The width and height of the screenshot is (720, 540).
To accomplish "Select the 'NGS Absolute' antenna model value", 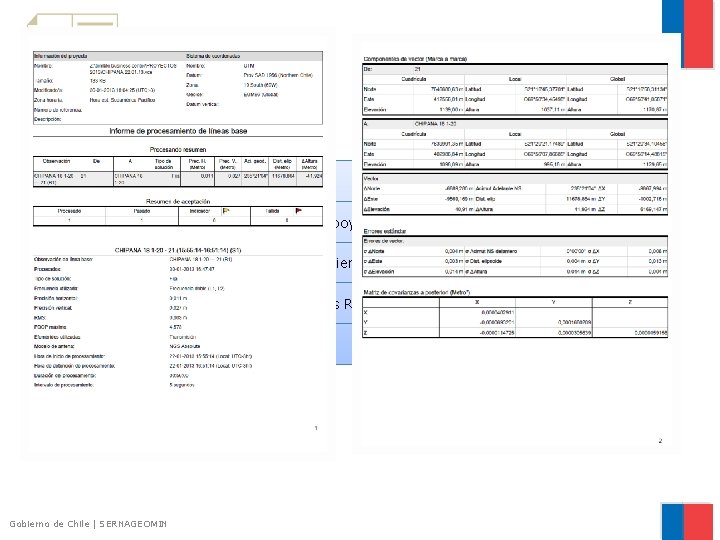I will [x=185, y=346].
